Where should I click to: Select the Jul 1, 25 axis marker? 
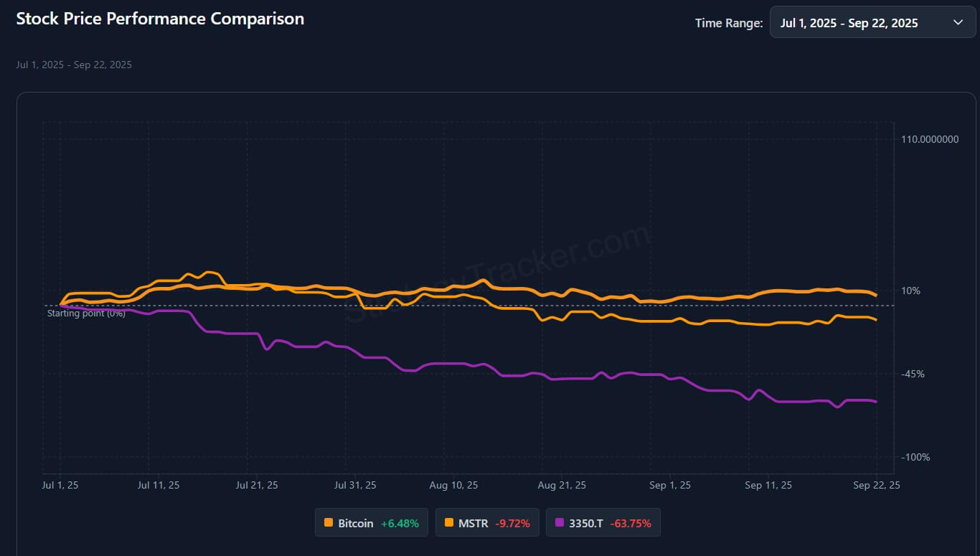click(61, 486)
